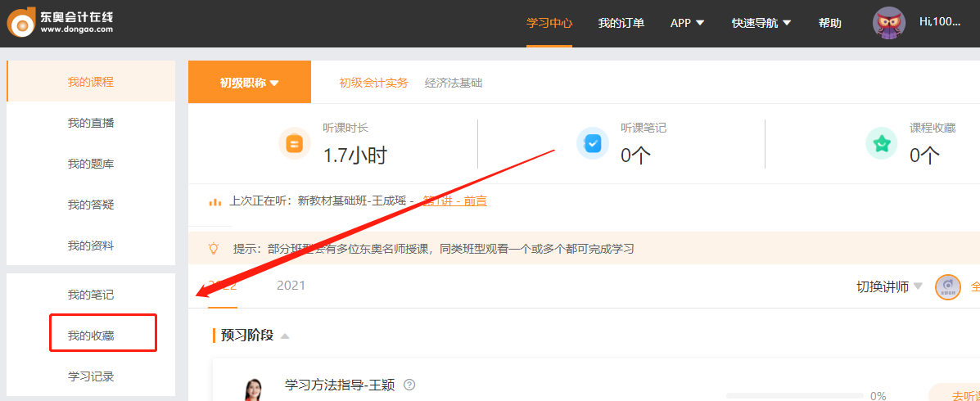Open 我的订单 in top navigation
980x401 pixels.
coord(621,23)
